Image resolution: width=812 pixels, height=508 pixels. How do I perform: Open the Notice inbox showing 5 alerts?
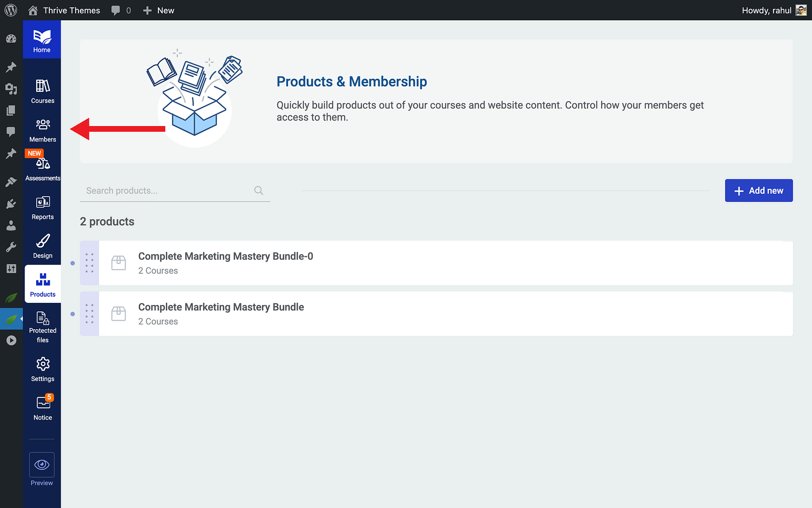[x=42, y=406]
